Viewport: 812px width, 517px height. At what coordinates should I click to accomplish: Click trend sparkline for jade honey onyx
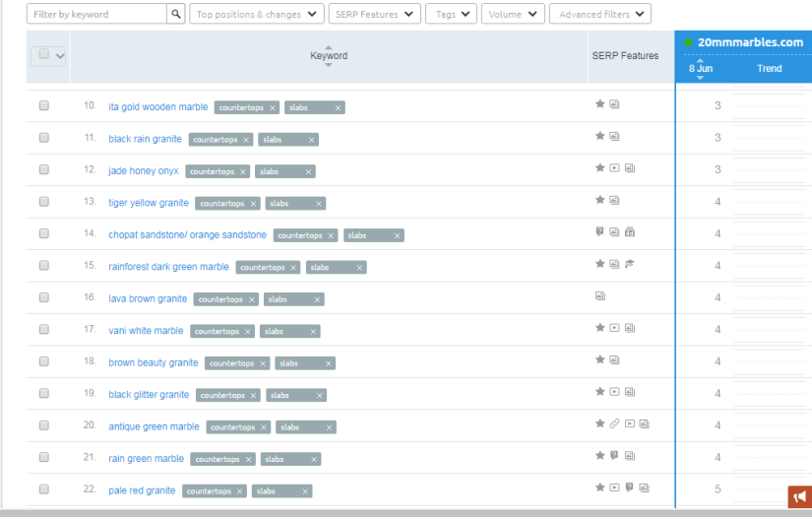point(772,169)
